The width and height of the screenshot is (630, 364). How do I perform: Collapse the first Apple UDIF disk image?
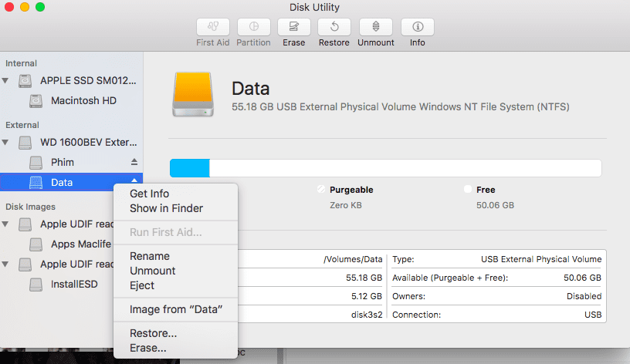point(6,224)
